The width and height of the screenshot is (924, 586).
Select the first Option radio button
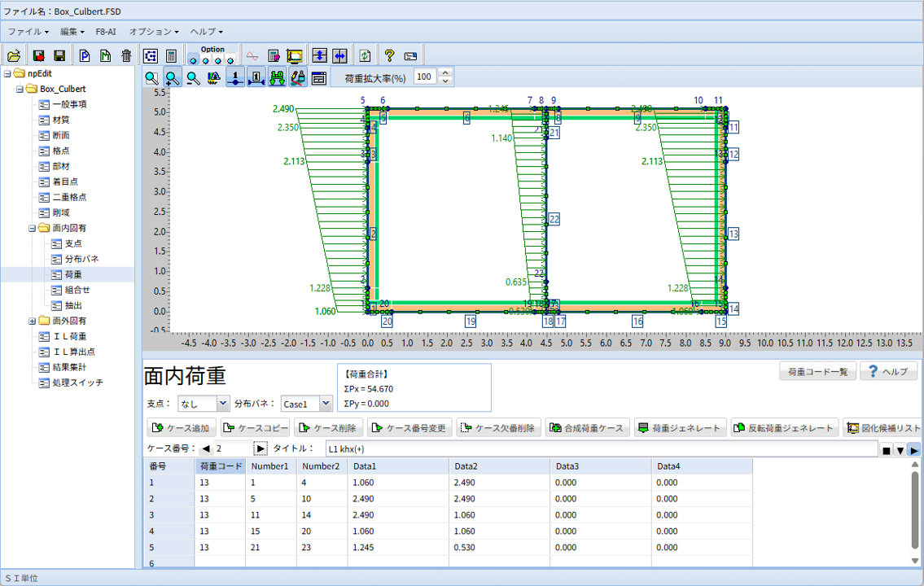click(x=193, y=60)
